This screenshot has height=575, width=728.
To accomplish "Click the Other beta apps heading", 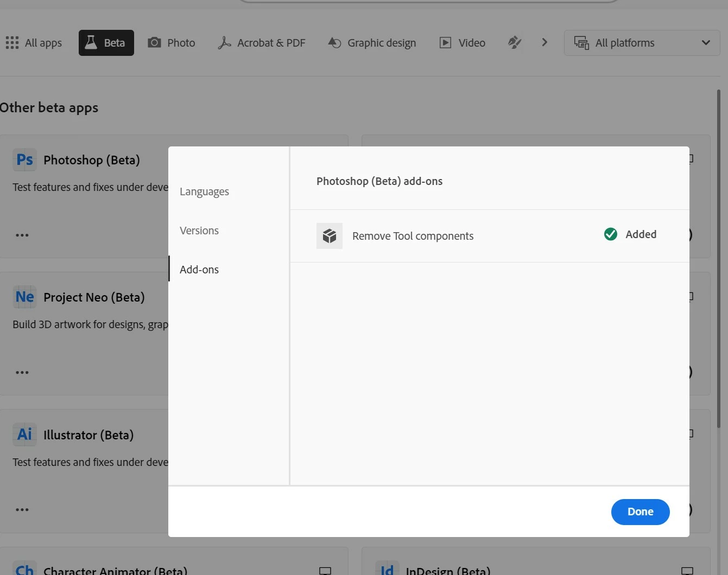I will coord(49,107).
